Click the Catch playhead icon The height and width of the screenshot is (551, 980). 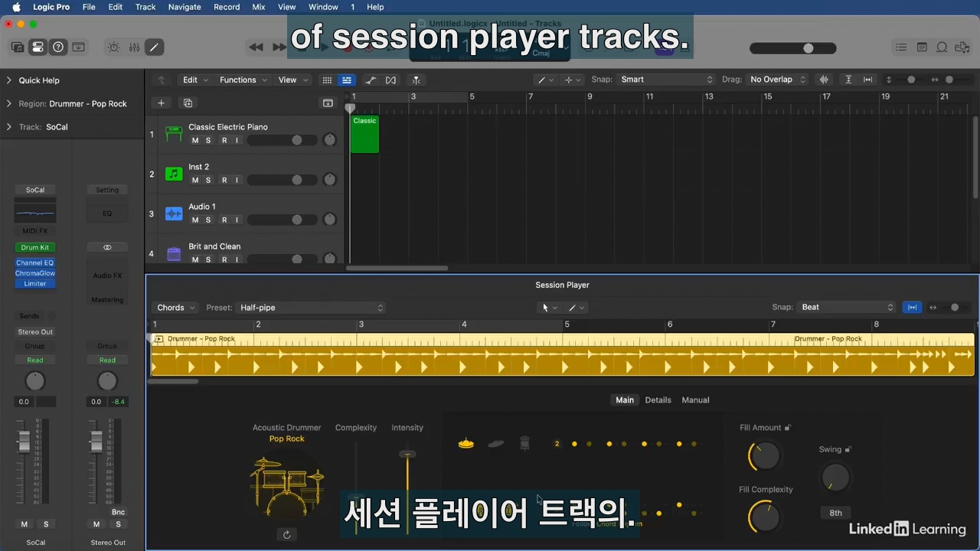pos(416,80)
